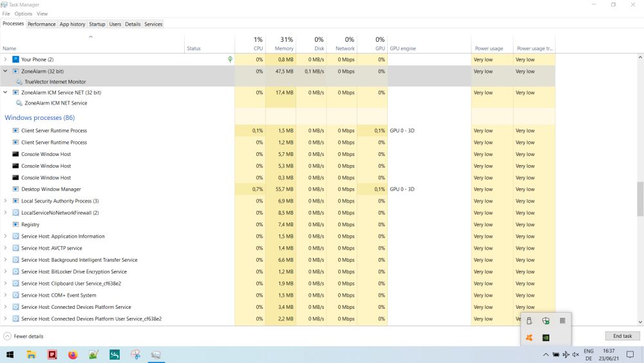Collapse the ZoneAlarm (32 bit) group
Image resolution: width=644 pixels, height=363 pixels.
[5, 71]
